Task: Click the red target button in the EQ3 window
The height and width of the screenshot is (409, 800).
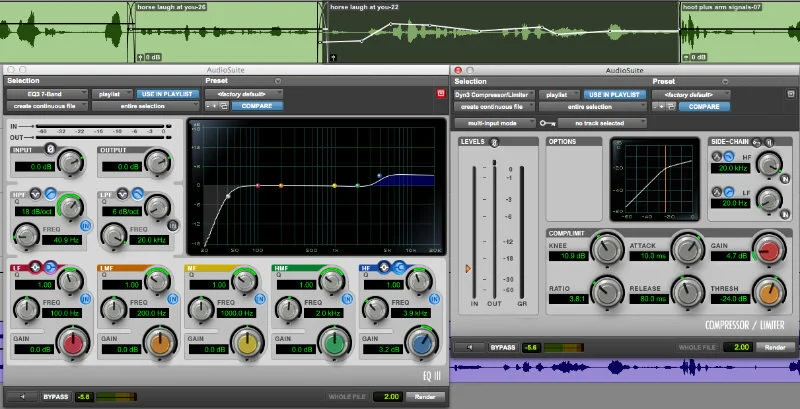Action: [x=441, y=93]
